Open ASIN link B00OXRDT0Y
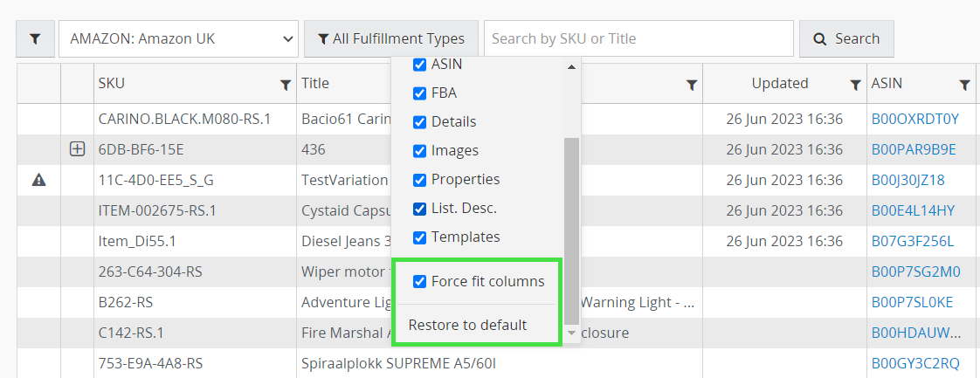 point(914,119)
